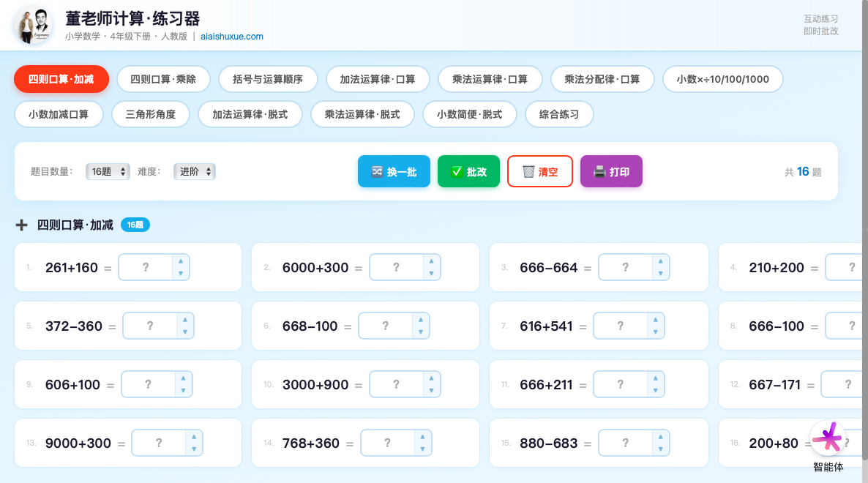The height and width of the screenshot is (483, 868).
Task: Open the 难度 dropdown
Action: point(195,172)
